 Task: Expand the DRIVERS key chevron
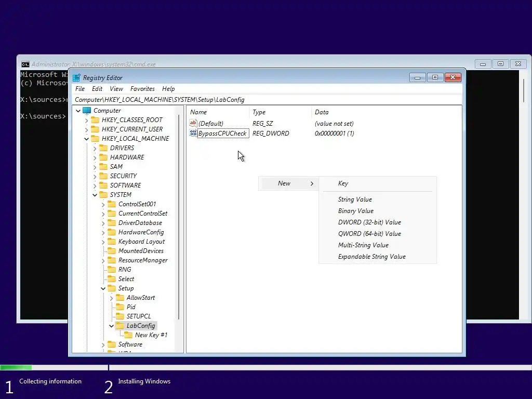tap(95, 148)
